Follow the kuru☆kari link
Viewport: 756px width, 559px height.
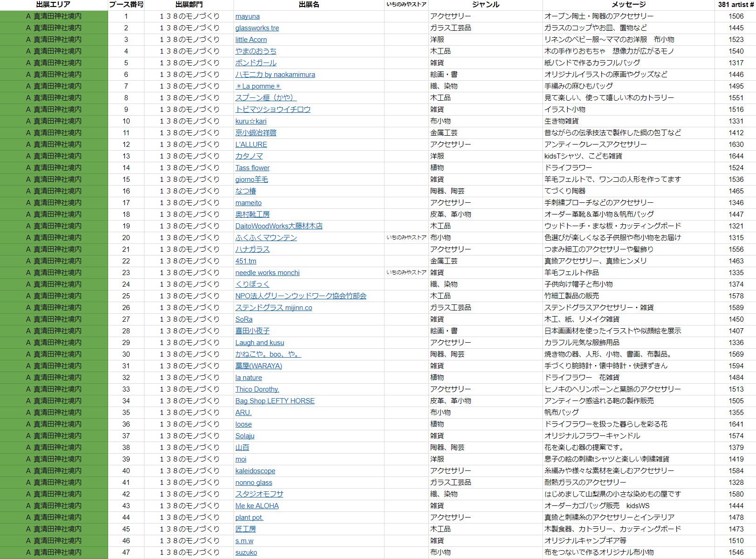coord(251,121)
